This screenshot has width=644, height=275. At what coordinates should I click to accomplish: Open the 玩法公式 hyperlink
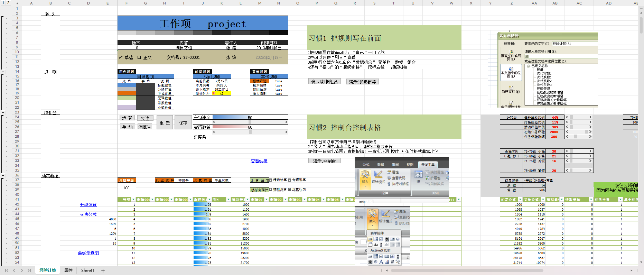88,214
